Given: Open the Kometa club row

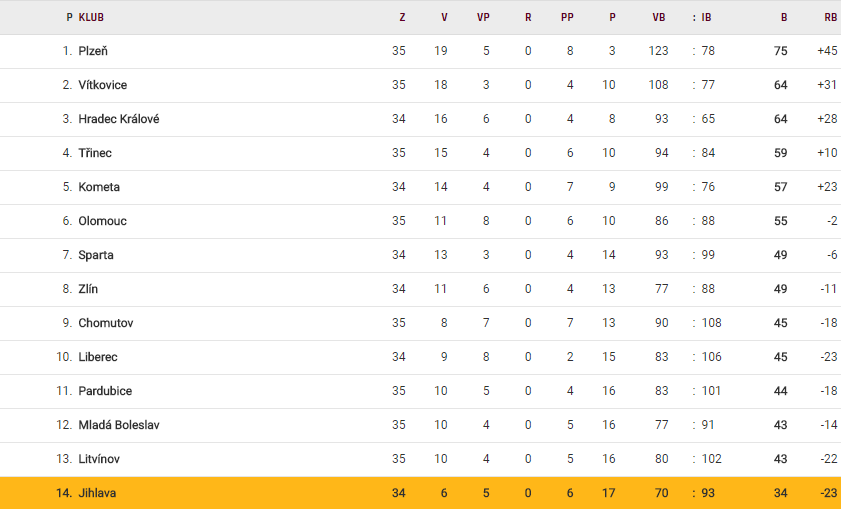Looking at the screenshot, I should pyautogui.click(x=99, y=187).
